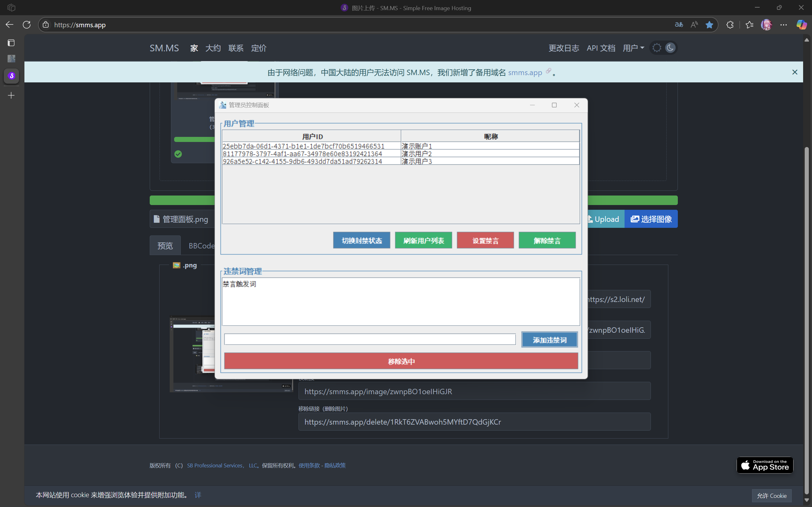
Task: Open the read aloud icon
Action: 694,25
